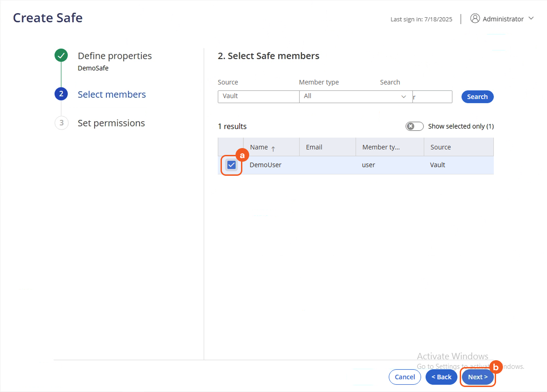
Task: Uncheck the DemoUser checkbox
Action: 231,165
